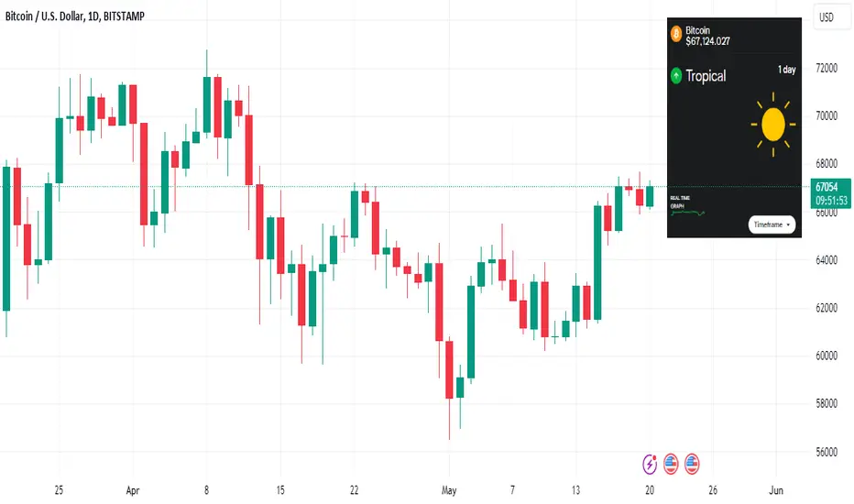Click the green up-arrow Tropical icon

676,75
